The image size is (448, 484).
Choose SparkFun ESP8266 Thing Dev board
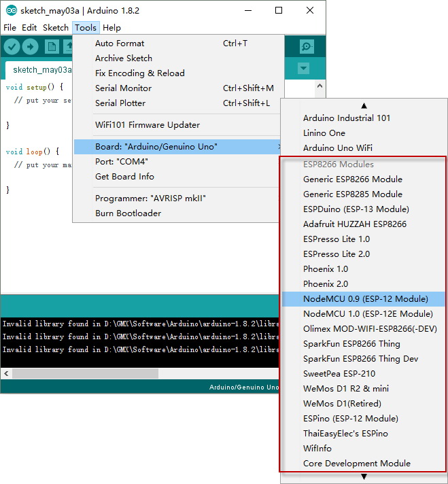(364, 359)
